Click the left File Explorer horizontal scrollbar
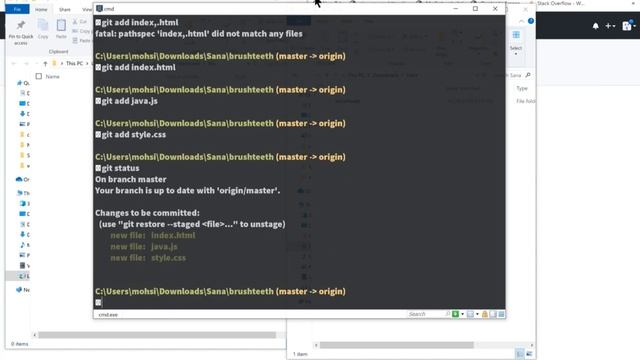Image resolution: width=640 pixels, height=360 pixels. click(x=157, y=335)
